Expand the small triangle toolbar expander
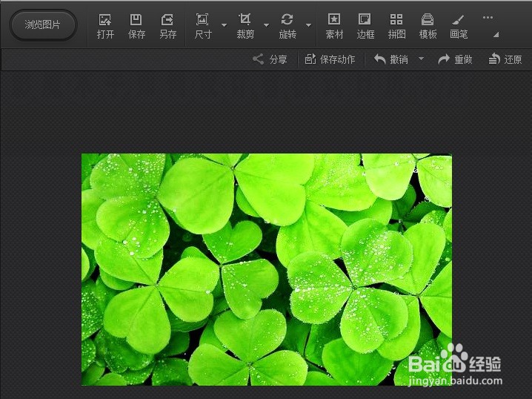 496,34
